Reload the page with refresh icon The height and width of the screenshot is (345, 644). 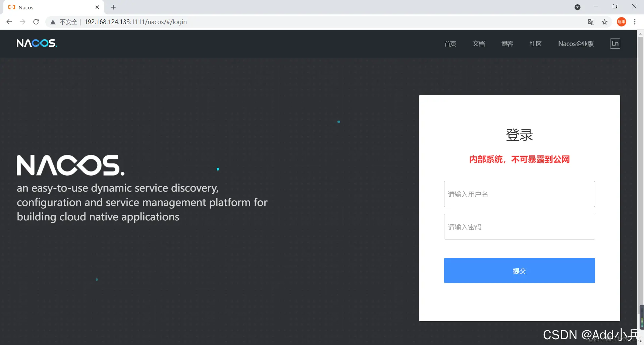tap(36, 22)
